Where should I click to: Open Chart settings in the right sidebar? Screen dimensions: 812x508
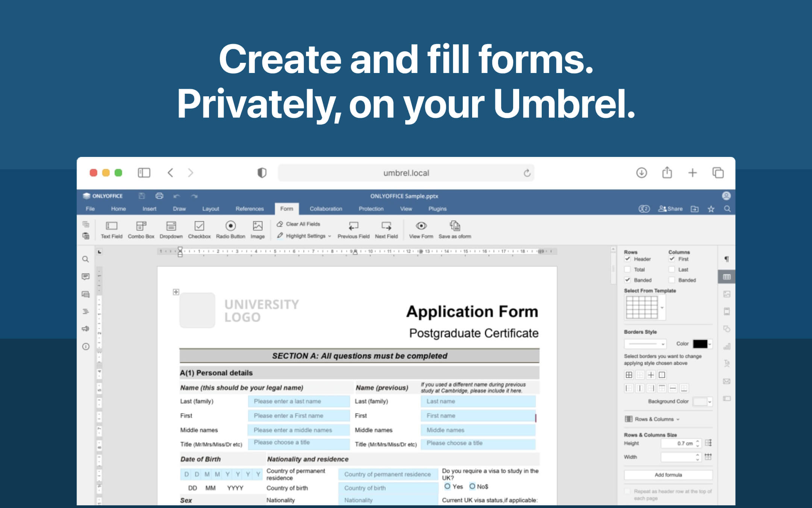tap(727, 346)
